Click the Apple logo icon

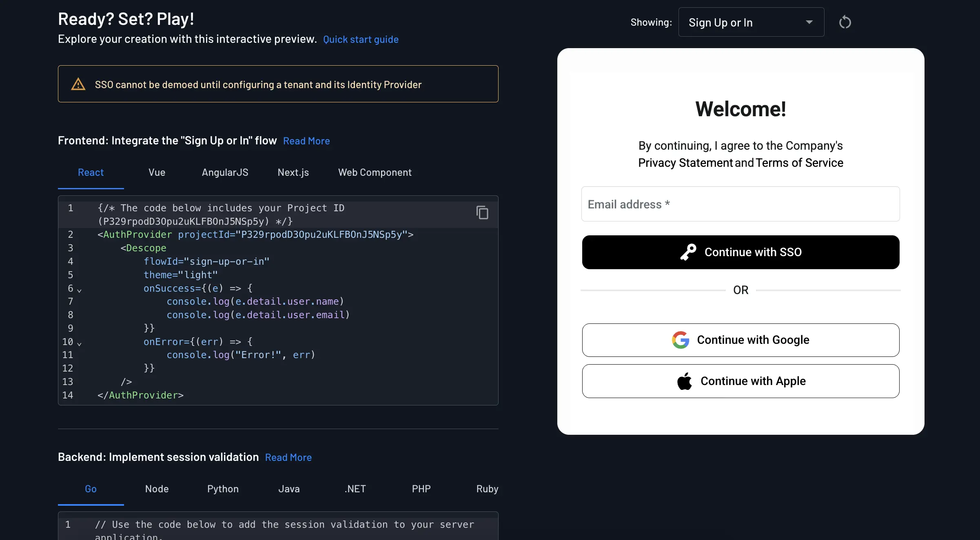click(x=685, y=381)
